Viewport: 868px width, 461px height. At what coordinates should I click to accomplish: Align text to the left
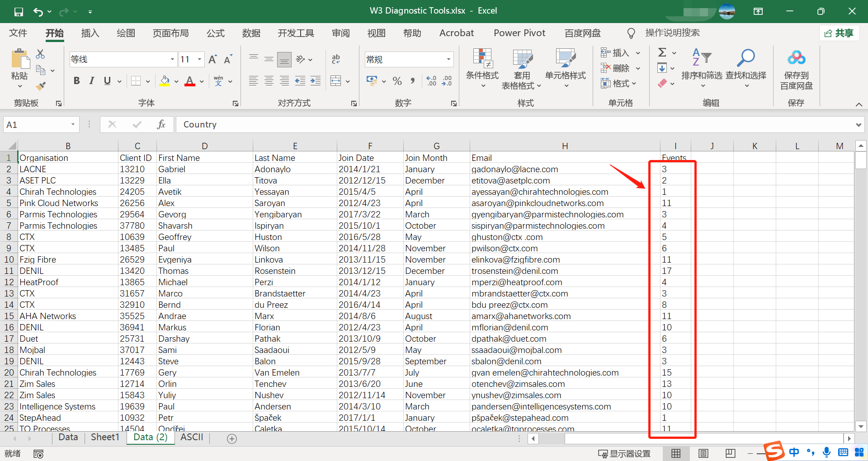(254, 81)
